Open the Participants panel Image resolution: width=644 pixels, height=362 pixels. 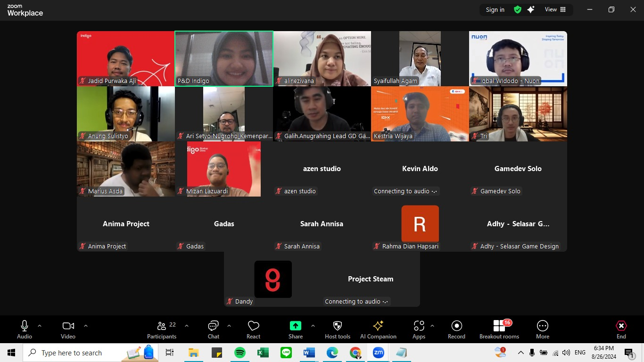pos(162,329)
